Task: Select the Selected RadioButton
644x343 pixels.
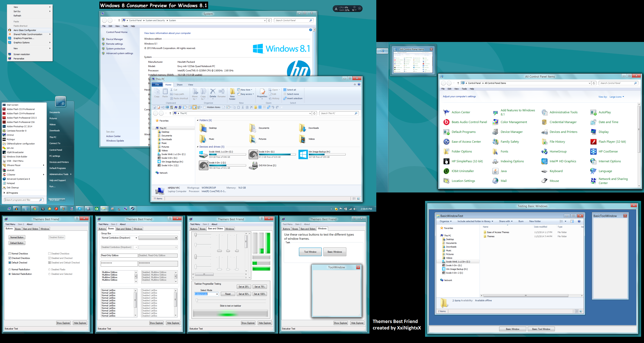Action: (10, 274)
